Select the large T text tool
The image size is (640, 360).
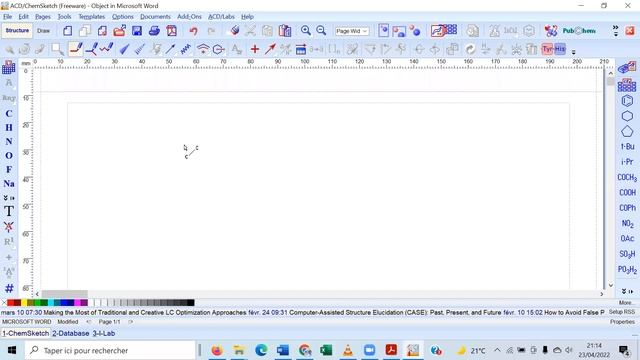9,211
